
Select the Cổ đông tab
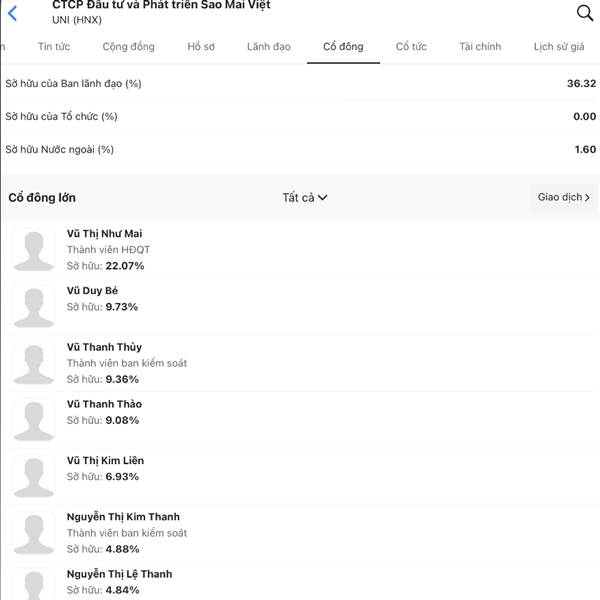tap(343, 47)
